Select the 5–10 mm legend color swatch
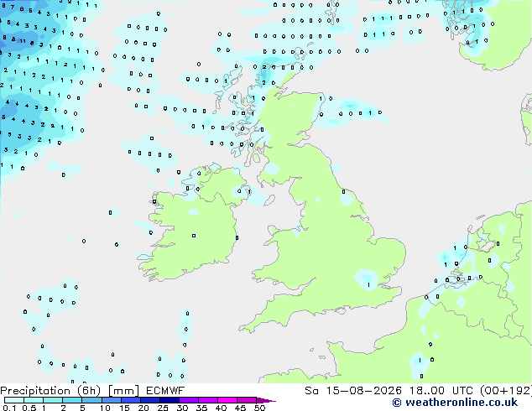Screen dimensions: 532x411 [x=91, y=400]
